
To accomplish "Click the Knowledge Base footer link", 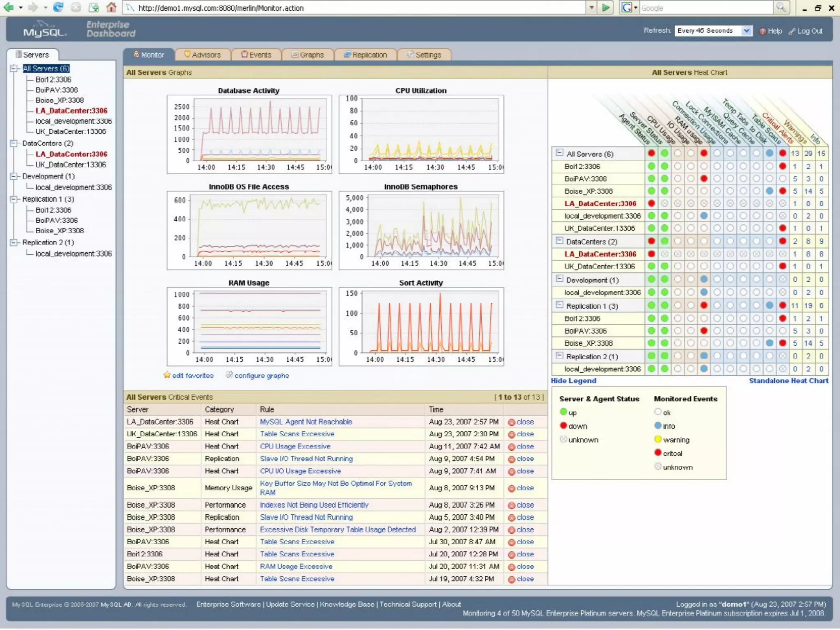I will tap(347, 604).
